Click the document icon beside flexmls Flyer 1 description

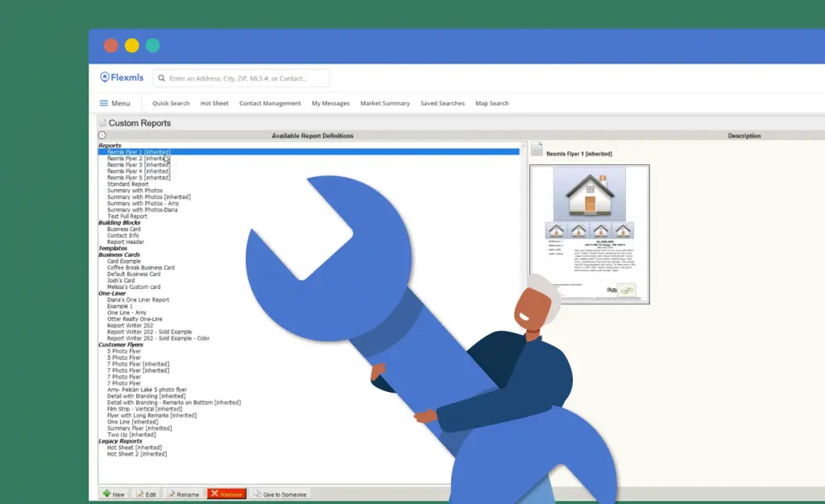pos(537,149)
